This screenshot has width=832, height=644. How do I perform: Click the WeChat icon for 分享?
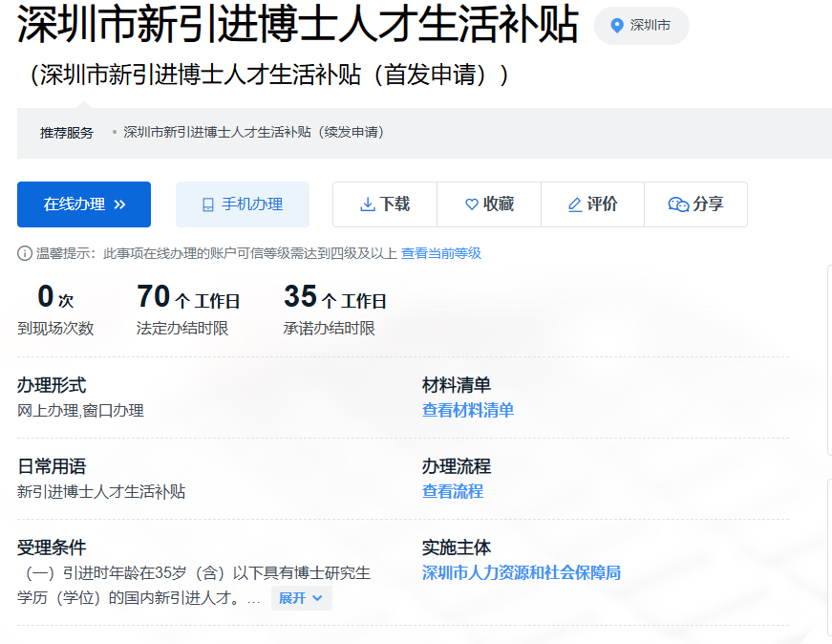pyautogui.click(x=678, y=204)
